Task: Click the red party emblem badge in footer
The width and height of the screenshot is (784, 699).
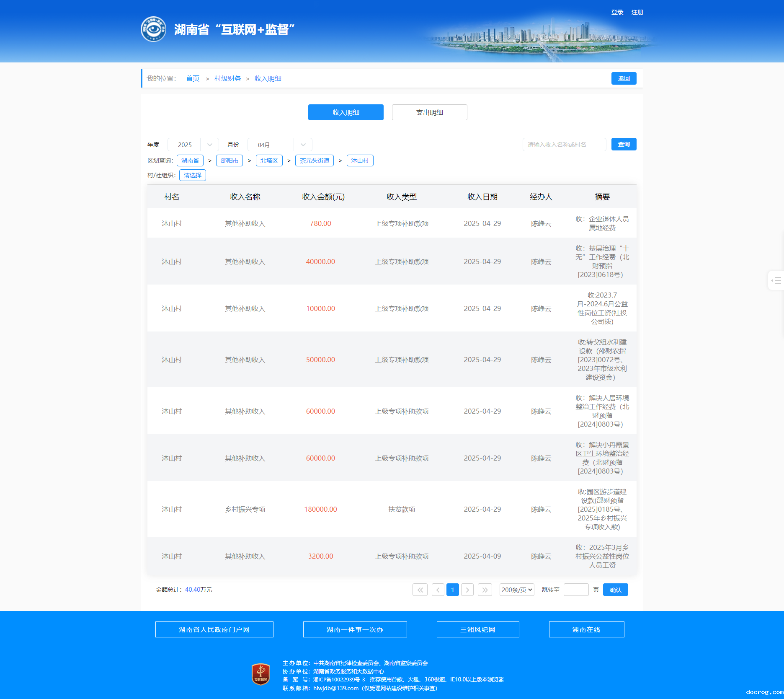Action: 260,674
